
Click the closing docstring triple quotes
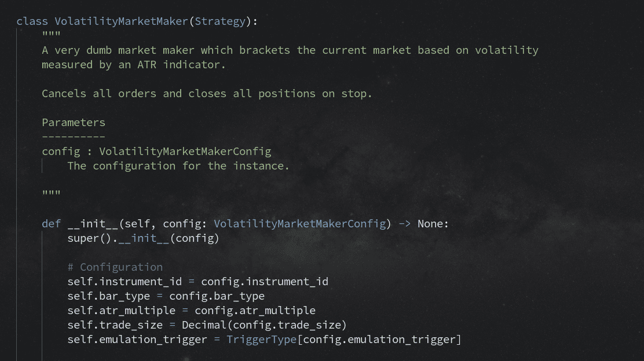point(52,192)
